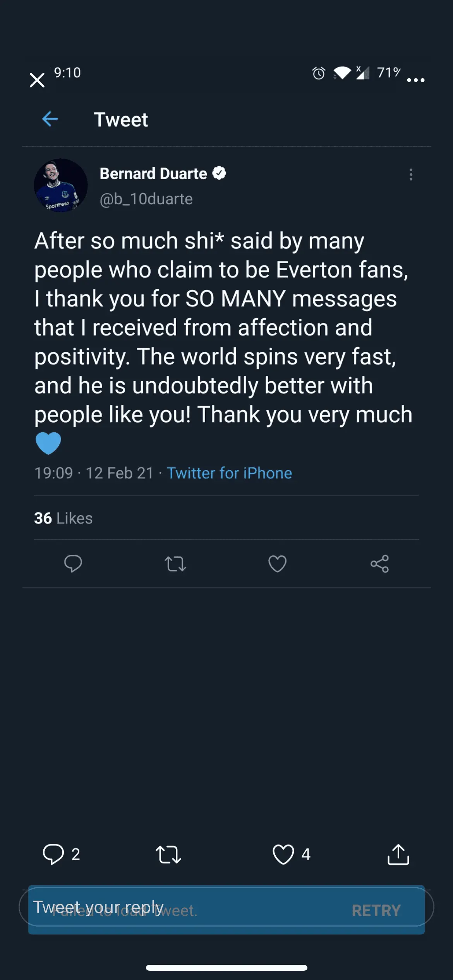453x980 pixels.
Task: View the 36 Likes list
Action: (63, 518)
